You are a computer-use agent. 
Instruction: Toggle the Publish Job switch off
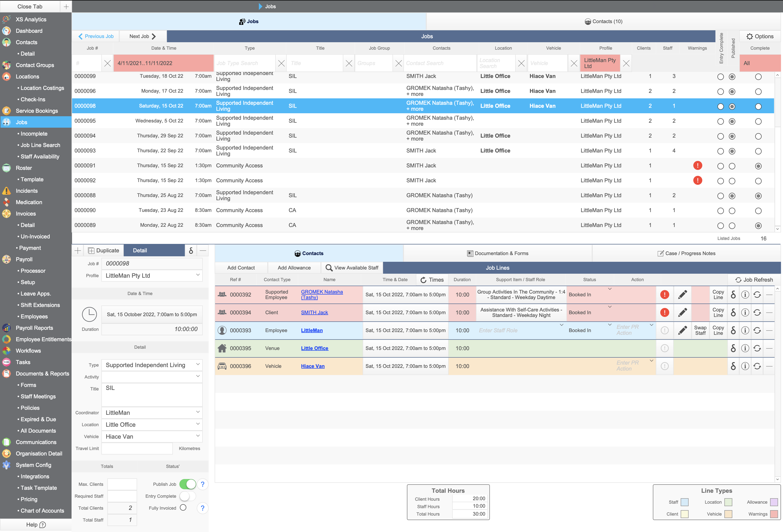click(x=188, y=484)
